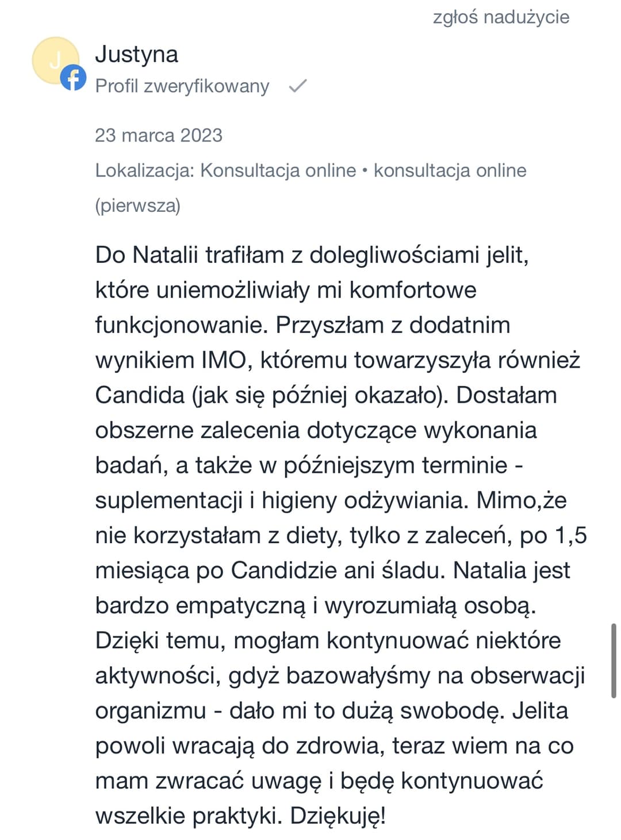Click the Facebook badge on the avatar

click(x=74, y=77)
